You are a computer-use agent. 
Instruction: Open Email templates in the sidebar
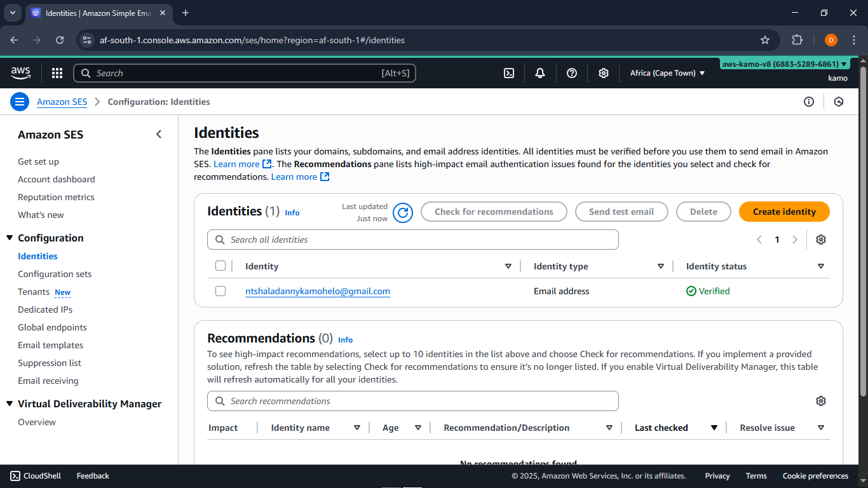tap(50, 345)
